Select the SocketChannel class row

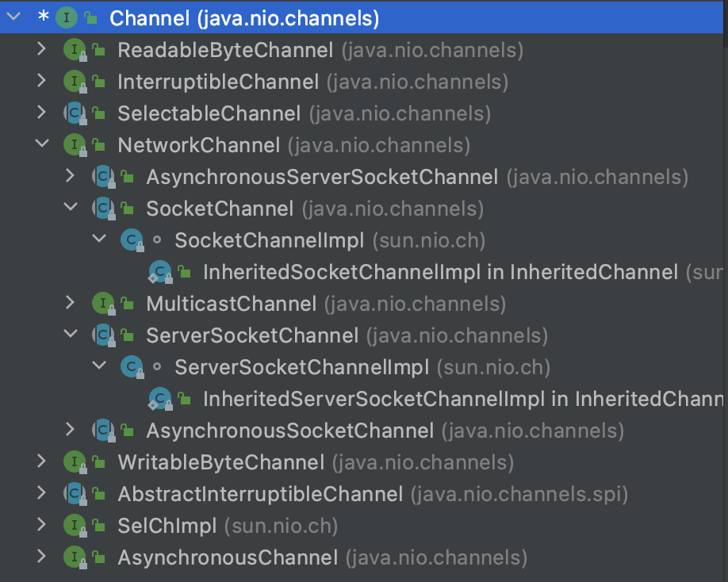click(220, 209)
